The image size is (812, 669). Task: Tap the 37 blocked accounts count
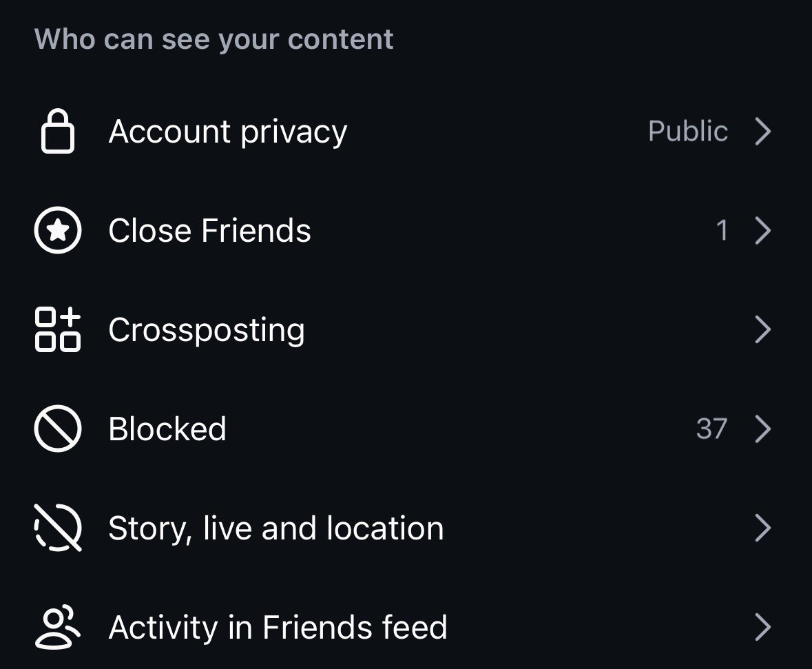(x=712, y=429)
